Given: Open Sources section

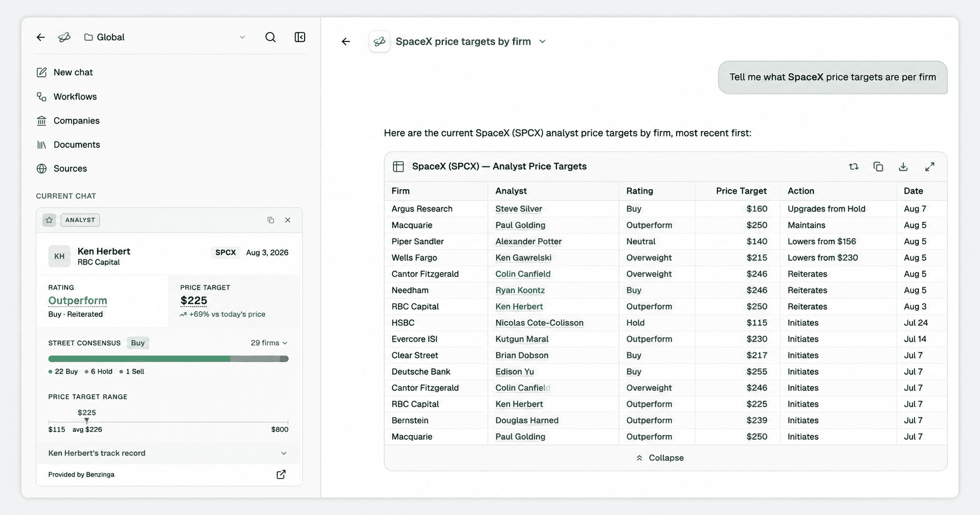Looking at the screenshot, I should click(62, 169).
